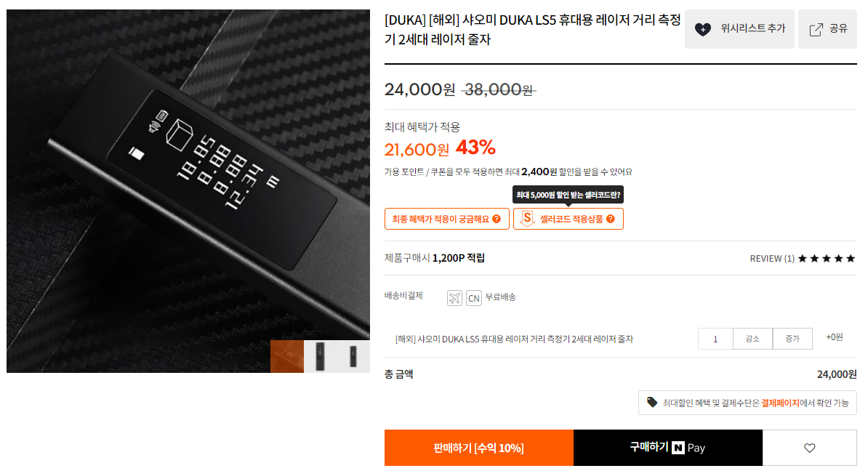This screenshot has width=868, height=471.
Task: Click question mark beside 셀러코드 적용상품
Action: 610,219
